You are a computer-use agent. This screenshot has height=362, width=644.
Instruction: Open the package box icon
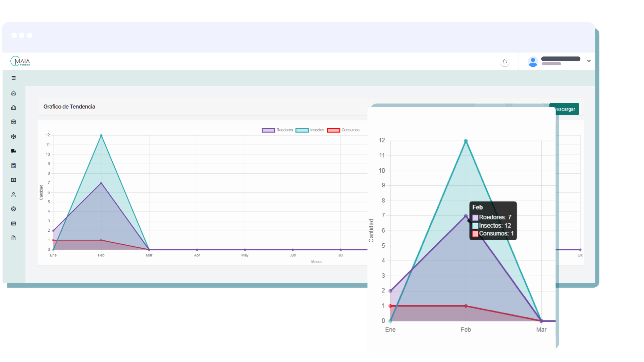click(x=13, y=136)
